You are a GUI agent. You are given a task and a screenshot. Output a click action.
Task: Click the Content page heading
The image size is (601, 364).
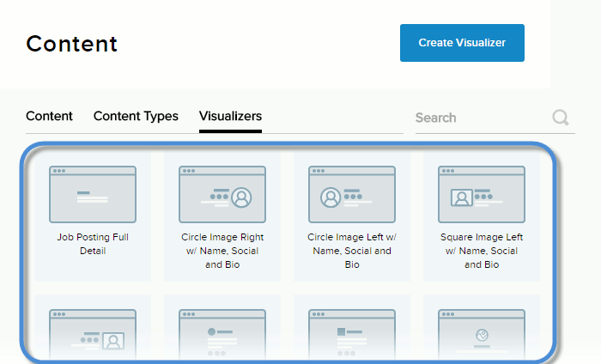[72, 44]
